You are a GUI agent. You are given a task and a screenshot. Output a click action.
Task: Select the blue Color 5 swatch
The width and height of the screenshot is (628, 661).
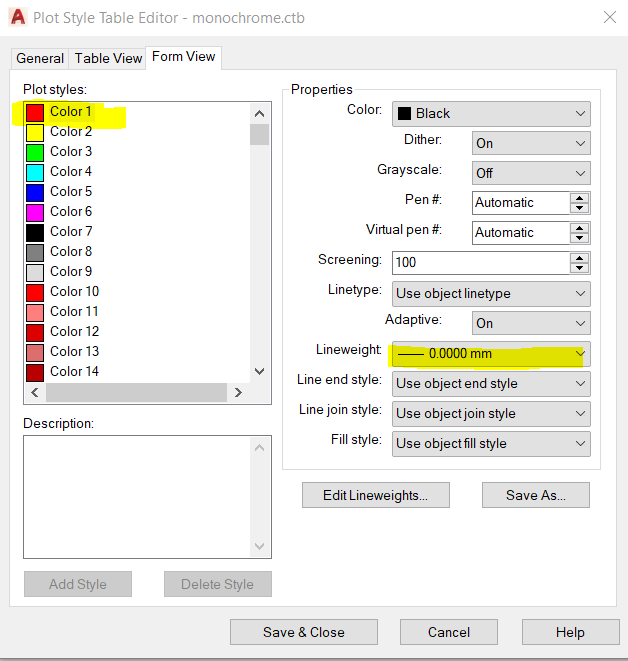pos(35,193)
